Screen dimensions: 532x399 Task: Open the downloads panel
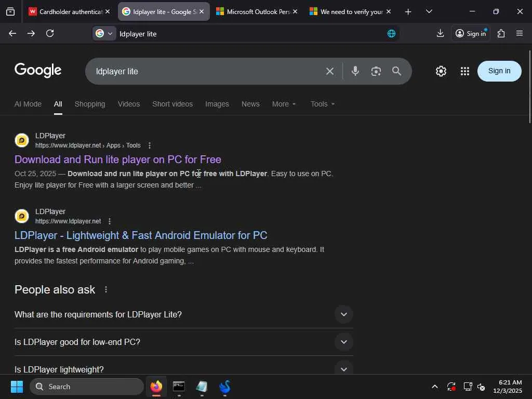pyautogui.click(x=440, y=33)
